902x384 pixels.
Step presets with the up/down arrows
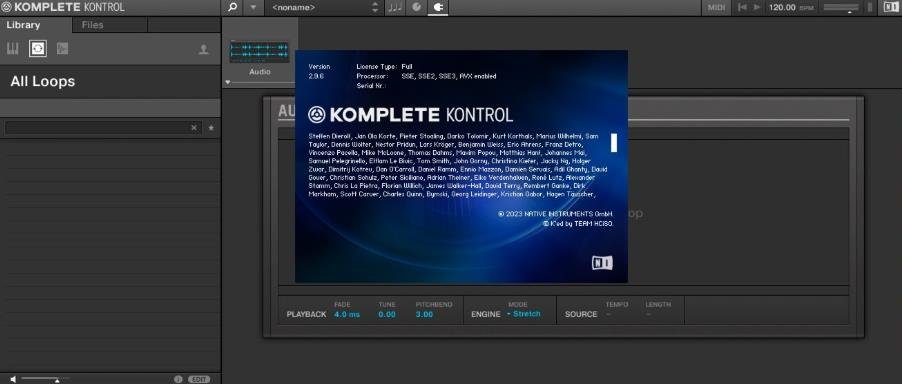click(x=376, y=7)
